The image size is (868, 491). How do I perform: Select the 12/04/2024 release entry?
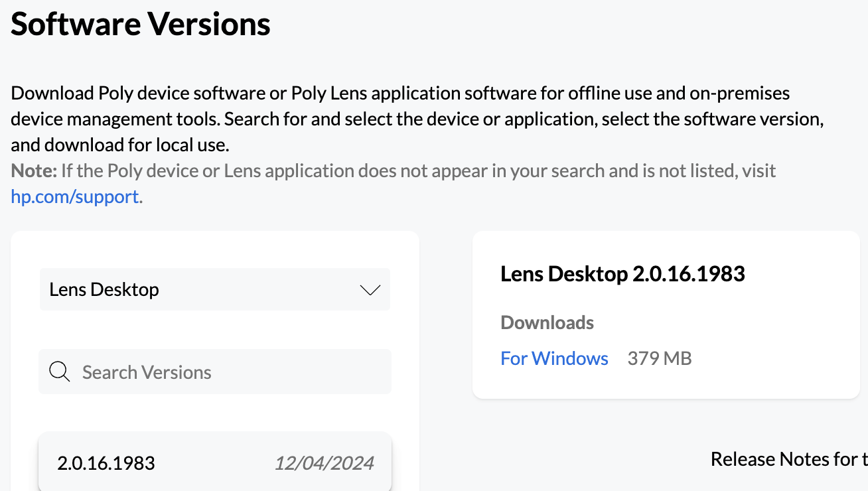(x=324, y=463)
